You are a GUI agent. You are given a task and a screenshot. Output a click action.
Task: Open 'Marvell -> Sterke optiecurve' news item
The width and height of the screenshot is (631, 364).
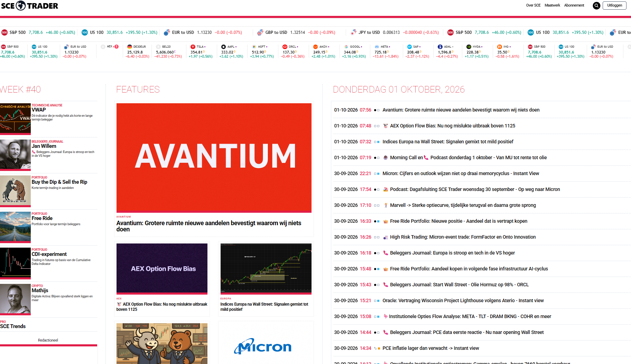pos(463,205)
